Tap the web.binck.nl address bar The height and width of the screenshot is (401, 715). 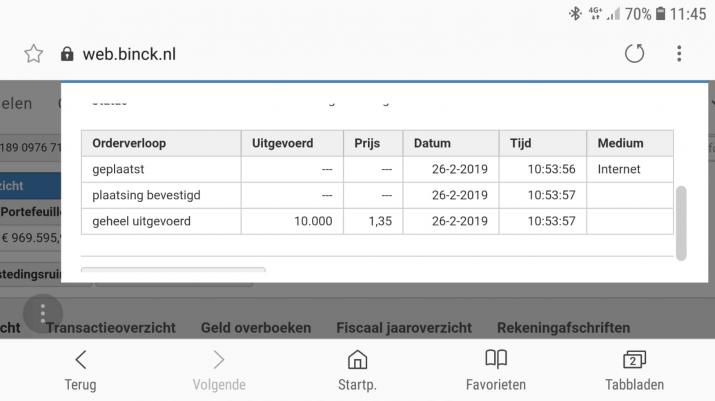pyautogui.click(x=300, y=54)
